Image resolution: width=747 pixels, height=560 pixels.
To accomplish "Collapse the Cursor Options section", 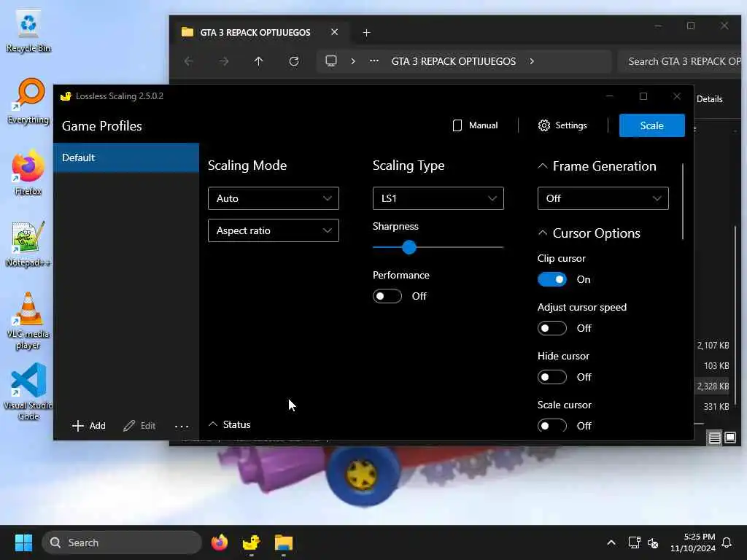I will (543, 233).
